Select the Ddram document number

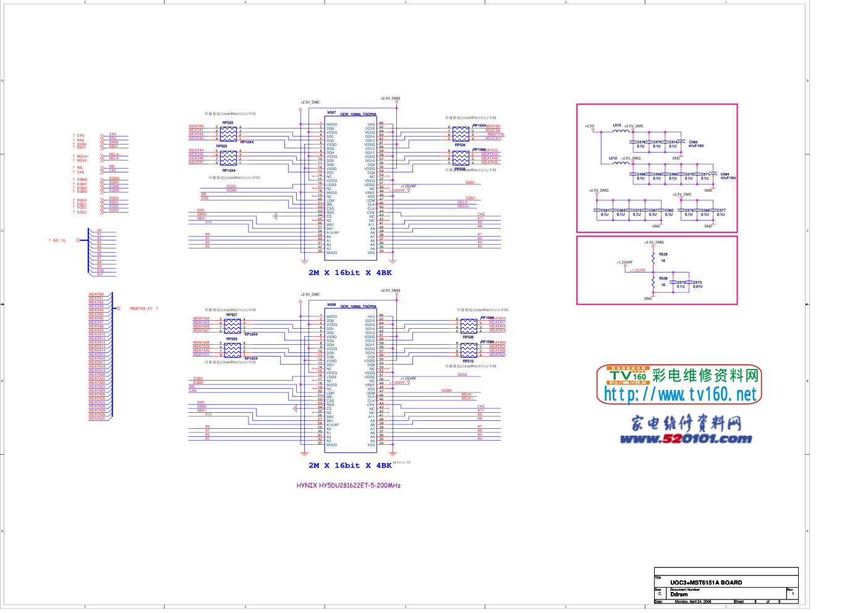click(679, 594)
